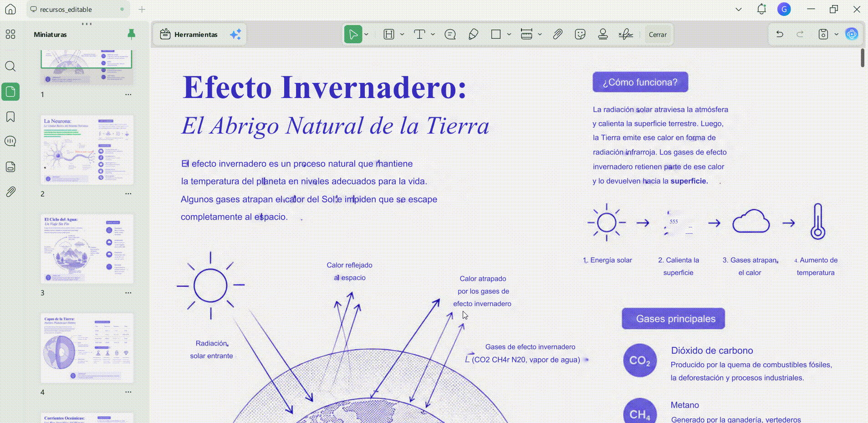Viewport: 868px width, 423px height.
Task: Switch to the recursos_editable tab
Action: pyautogui.click(x=77, y=9)
